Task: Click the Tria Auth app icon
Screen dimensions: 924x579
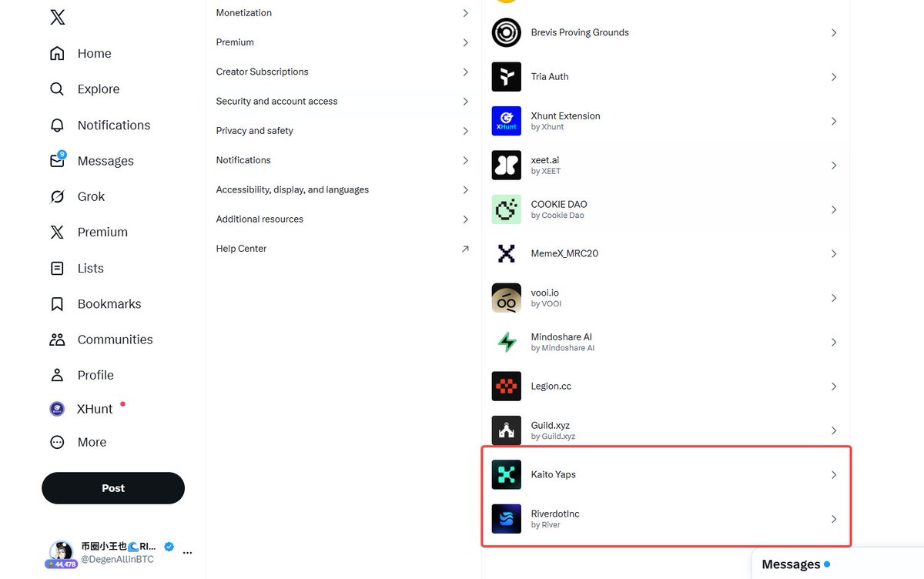Action: point(507,77)
